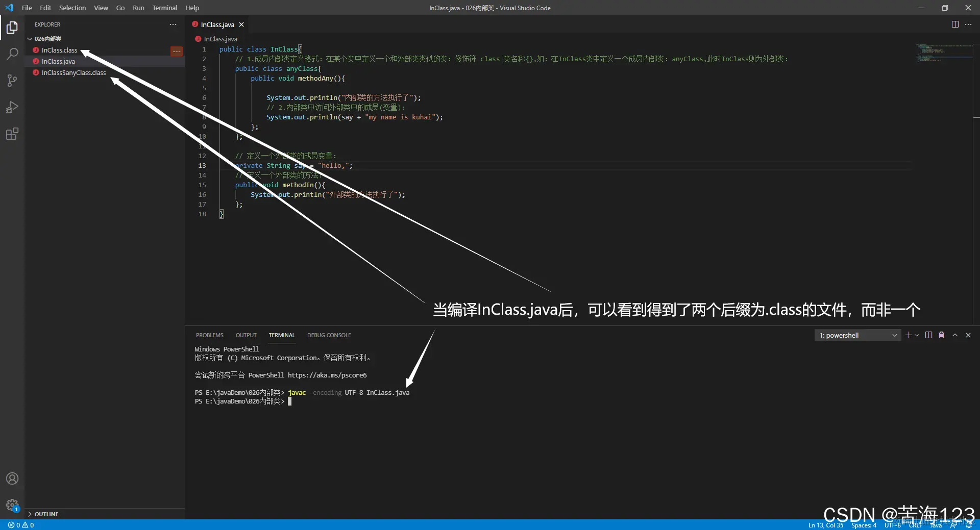980x530 pixels.
Task: Open the Accounts menu icon
Action: (12, 478)
